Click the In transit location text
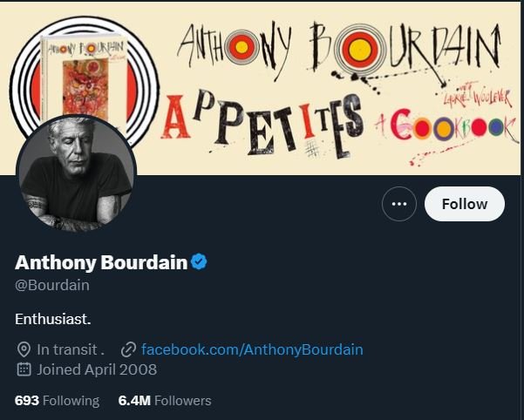This screenshot has width=524, height=420. 71,349
